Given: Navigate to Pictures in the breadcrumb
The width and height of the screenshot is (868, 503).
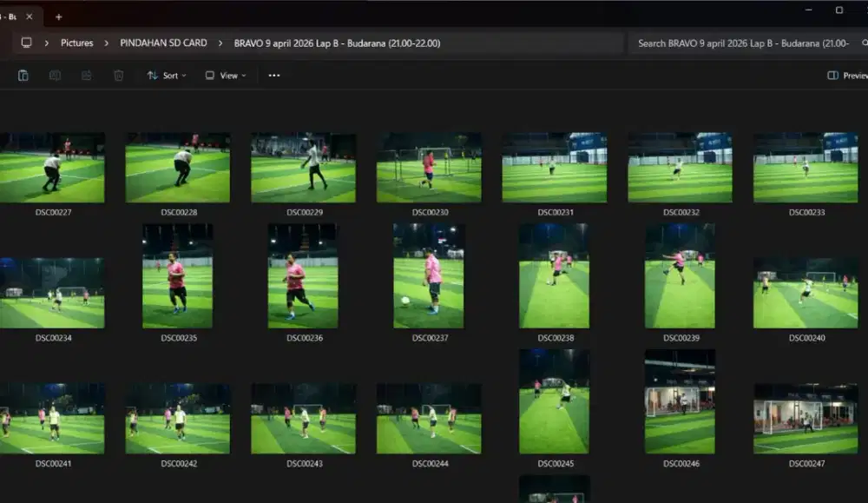Looking at the screenshot, I should [x=76, y=43].
